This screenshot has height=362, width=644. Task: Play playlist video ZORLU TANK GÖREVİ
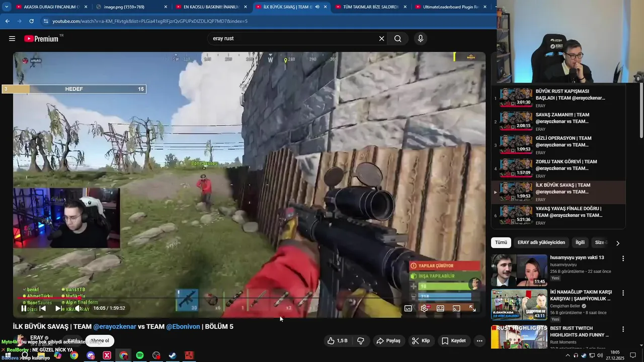click(558, 168)
